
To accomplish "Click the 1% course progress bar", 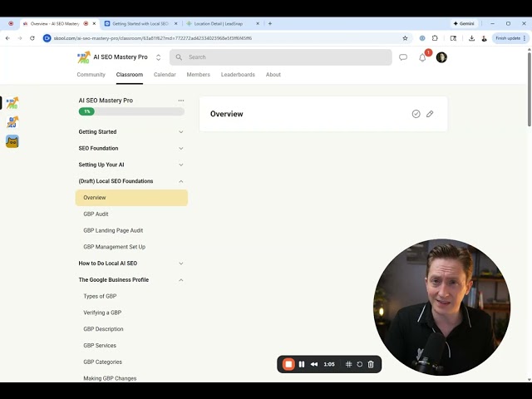I will [x=131, y=111].
